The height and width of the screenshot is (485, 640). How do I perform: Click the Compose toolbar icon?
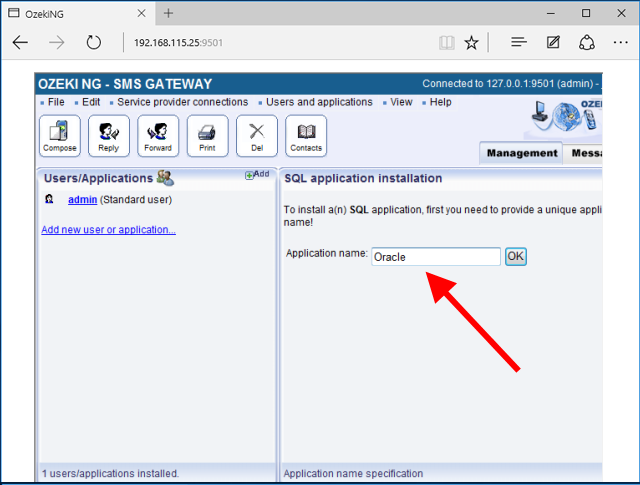[59, 135]
